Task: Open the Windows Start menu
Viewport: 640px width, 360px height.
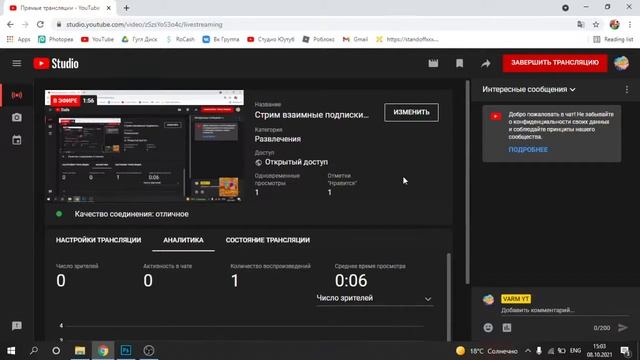Action: pyautogui.click(x=11, y=351)
